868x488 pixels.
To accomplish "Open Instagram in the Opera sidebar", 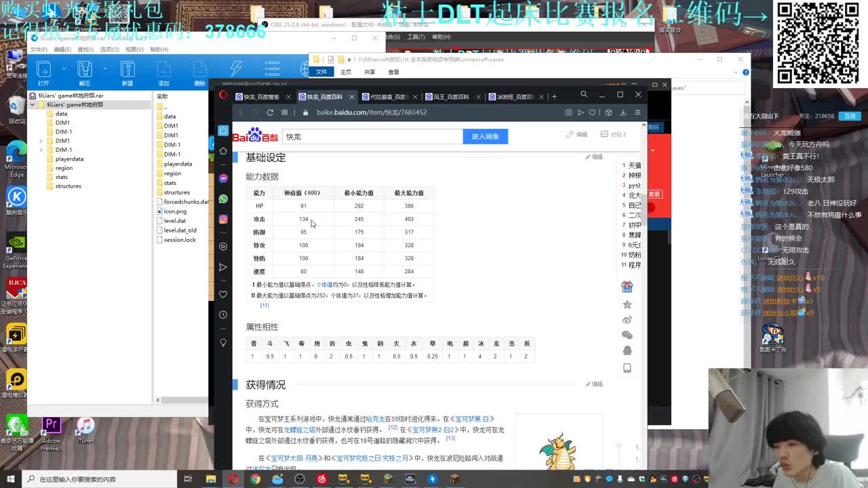I will (x=223, y=219).
